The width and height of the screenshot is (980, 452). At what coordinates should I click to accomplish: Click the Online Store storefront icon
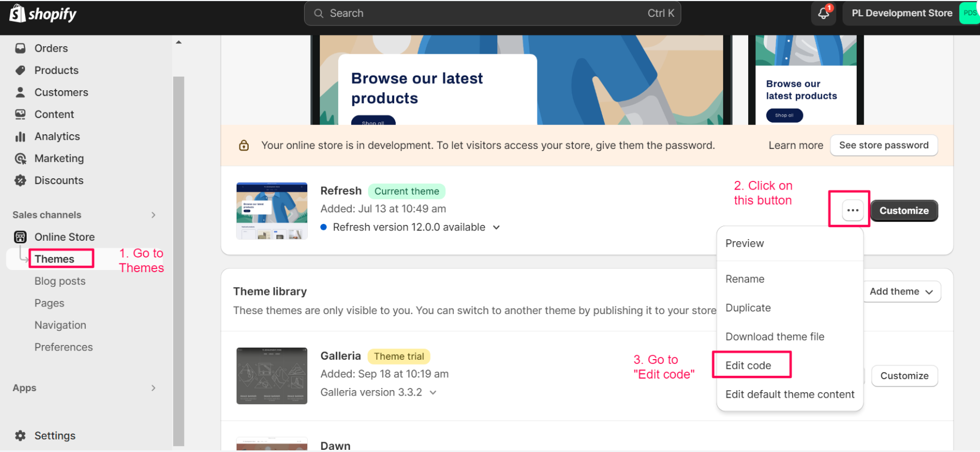tap(21, 237)
